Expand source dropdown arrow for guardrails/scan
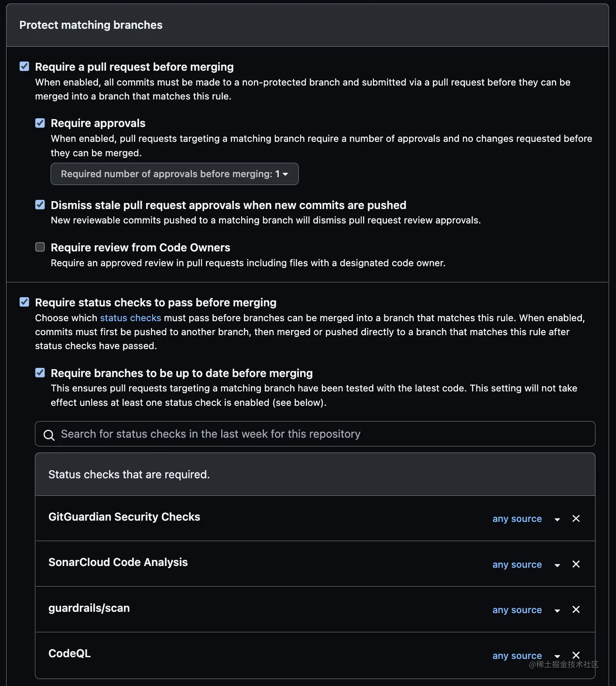The image size is (616, 686). (x=557, y=611)
